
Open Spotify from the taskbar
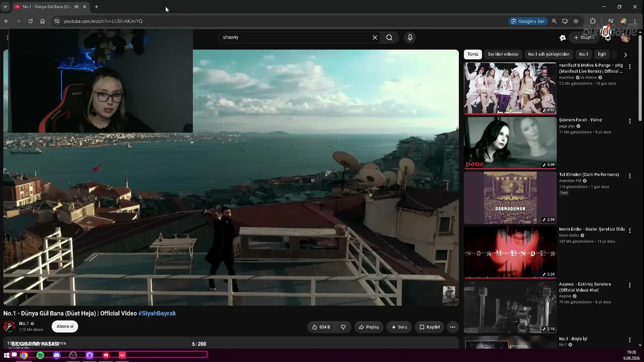click(x=40, y=355)
